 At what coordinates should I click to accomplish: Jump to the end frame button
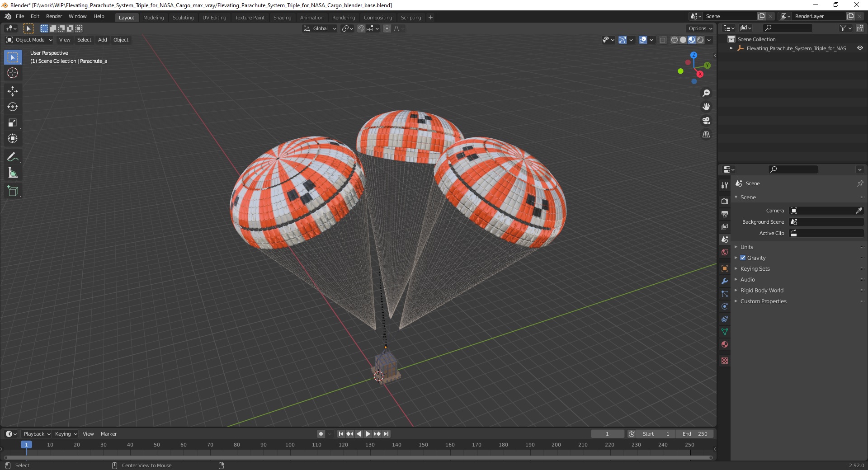click(x=386, y=434)
